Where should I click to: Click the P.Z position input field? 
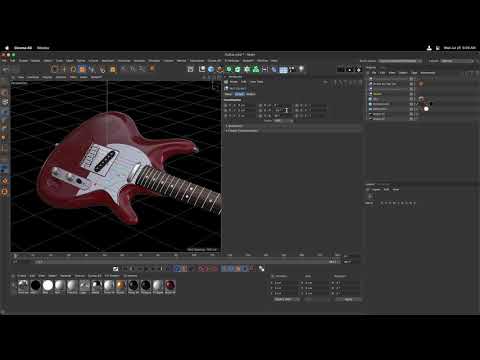247,116
